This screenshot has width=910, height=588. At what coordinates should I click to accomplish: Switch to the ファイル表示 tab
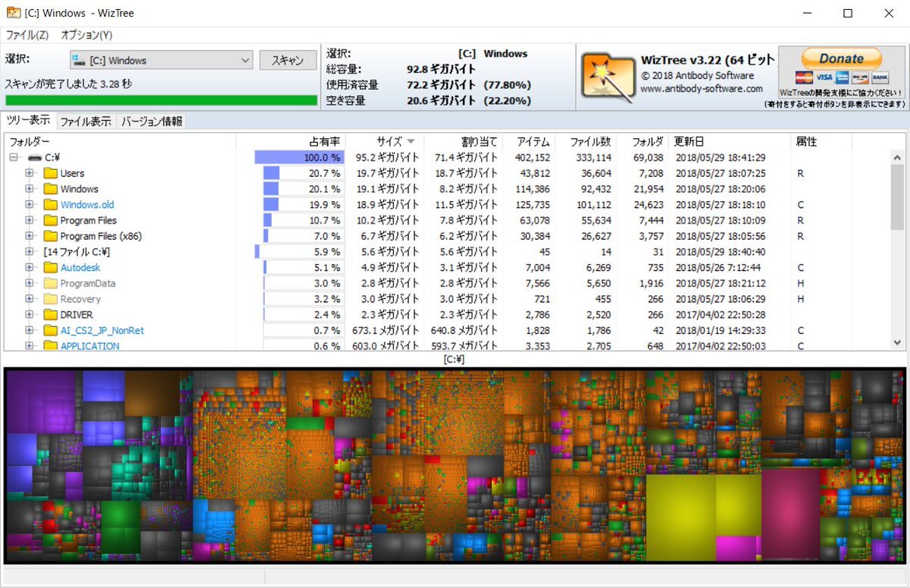click(x=85, y=121)
